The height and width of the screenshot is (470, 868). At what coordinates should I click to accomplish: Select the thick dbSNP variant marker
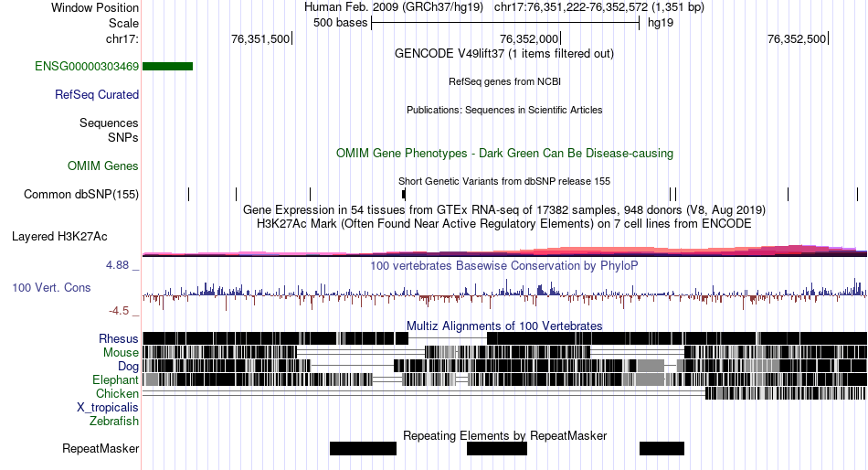pyautogui.click(x=404, y=194)
